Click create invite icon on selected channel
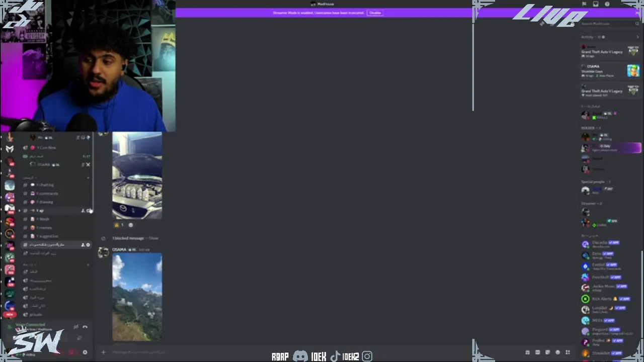The image size is (644, 362). tap(83, 245)
